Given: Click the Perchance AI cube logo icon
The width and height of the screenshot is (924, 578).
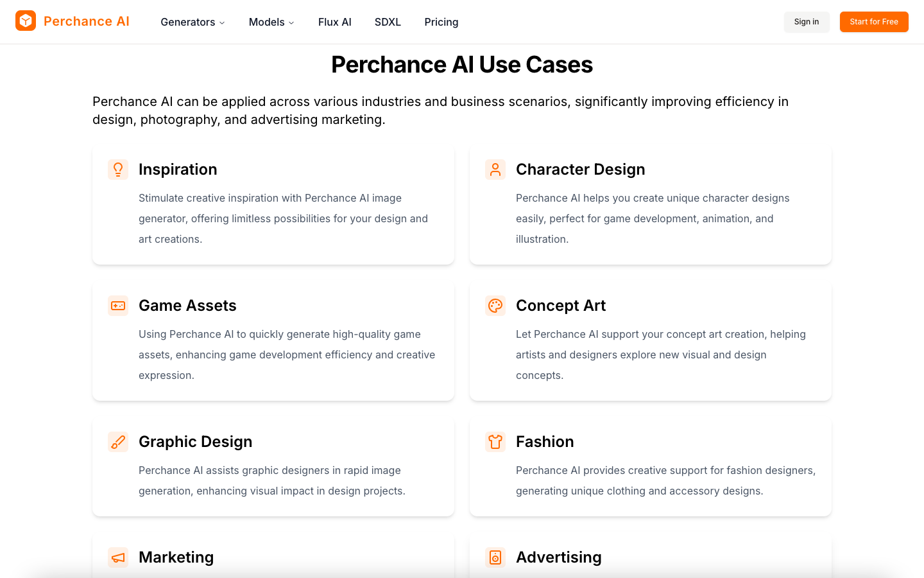Looking at the screenshot, I should coord(26,21).
